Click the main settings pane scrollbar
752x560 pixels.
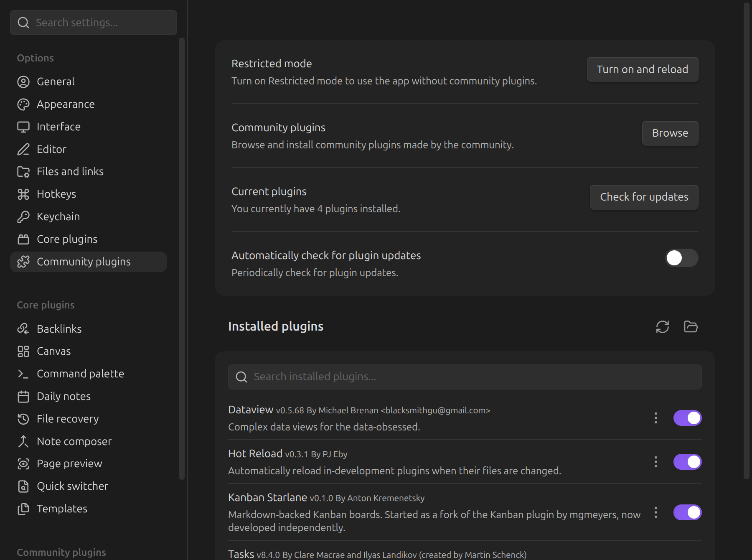click(747, 241)
